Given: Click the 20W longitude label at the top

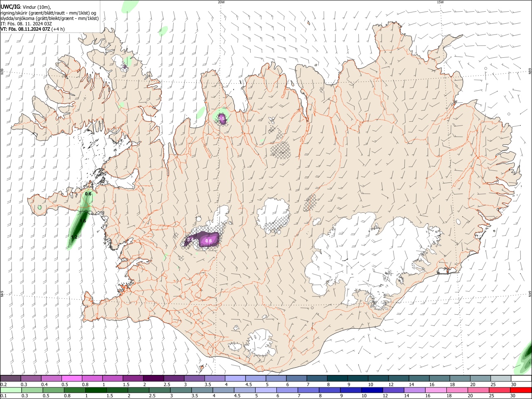Looking at the screenshot, I should [221, 2].
